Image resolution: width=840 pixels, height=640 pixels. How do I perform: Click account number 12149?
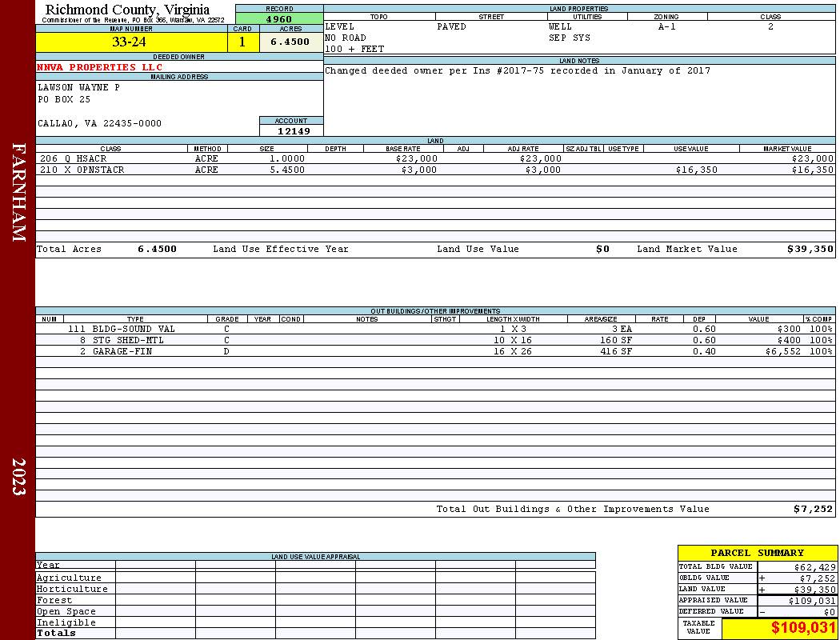[293, 130]
